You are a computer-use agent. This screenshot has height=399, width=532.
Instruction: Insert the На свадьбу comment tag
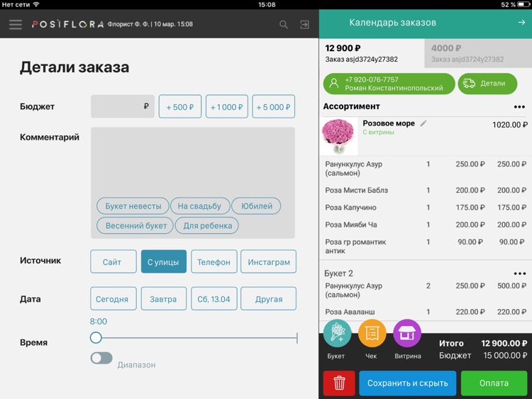[200, 206]
